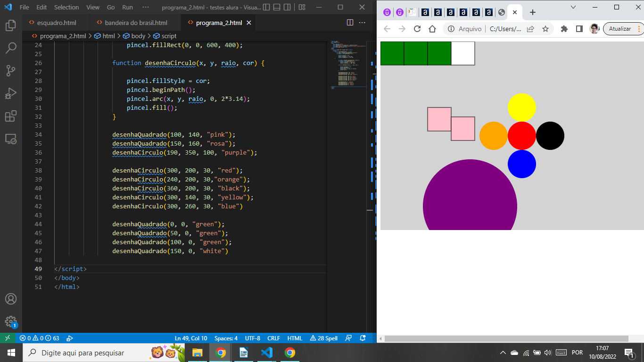Customize layout icon in VS Code title bar
The image size is (644, 362).
[302, 7]
